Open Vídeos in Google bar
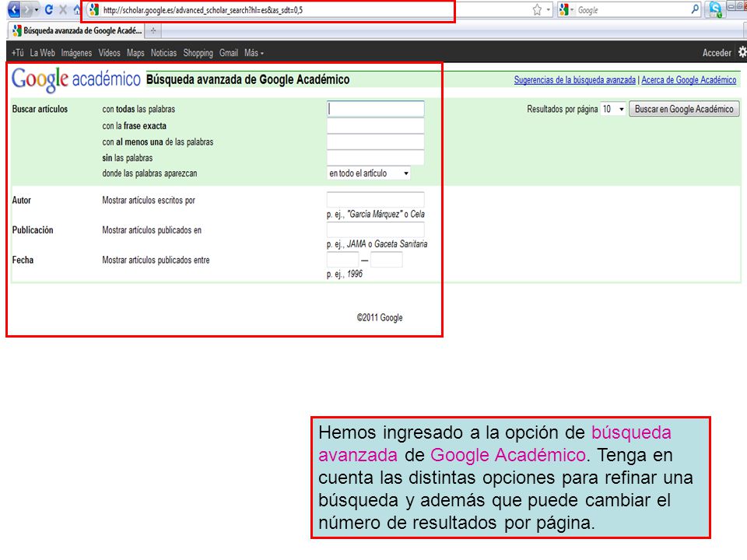This screenshot has height=560, width=747. pos(109,53)
